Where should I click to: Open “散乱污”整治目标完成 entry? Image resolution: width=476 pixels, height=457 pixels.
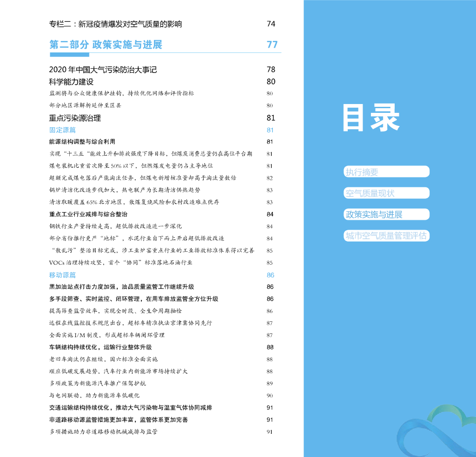coord(153,250)
